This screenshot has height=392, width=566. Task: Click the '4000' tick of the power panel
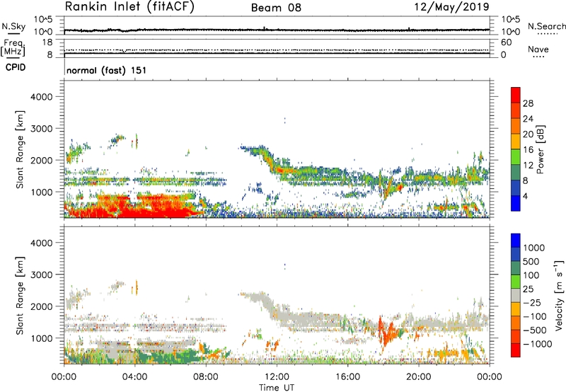[x=41, y=97]
